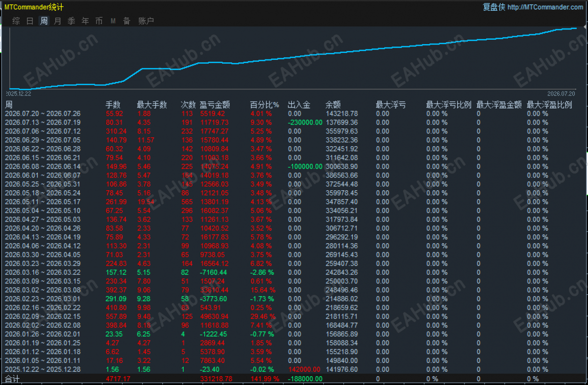
Task: Select the 2026.06.15 ~ 2026.06.21 week row
Action: point(294,157)
